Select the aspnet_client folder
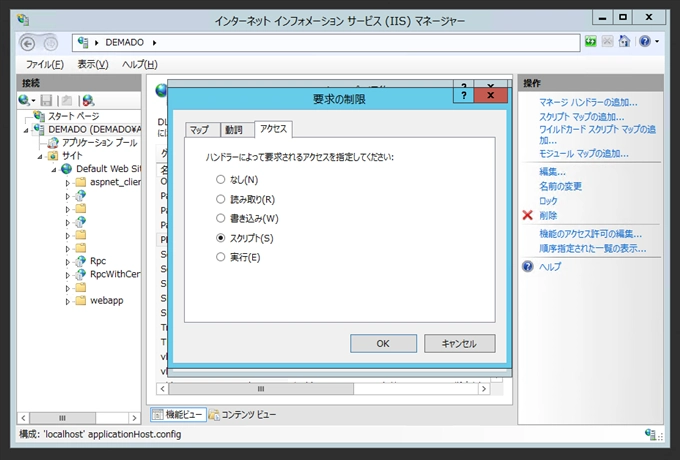This screenshot has height=460, width=680. click(x=115, y=182)
